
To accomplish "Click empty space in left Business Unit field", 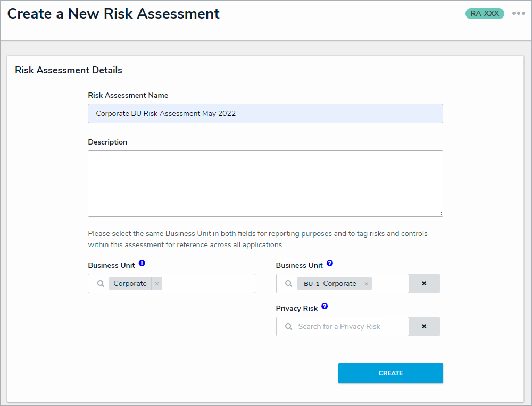I will 207,284.
